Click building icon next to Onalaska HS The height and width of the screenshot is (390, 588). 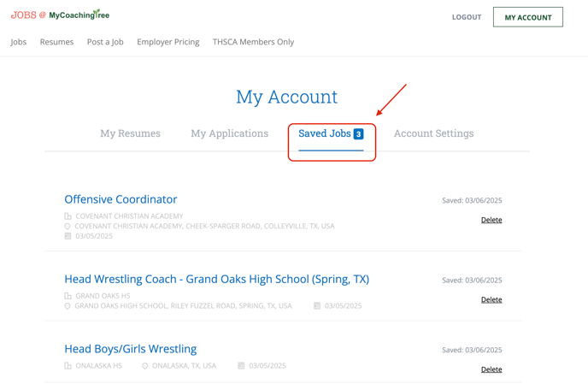(68, 365)
